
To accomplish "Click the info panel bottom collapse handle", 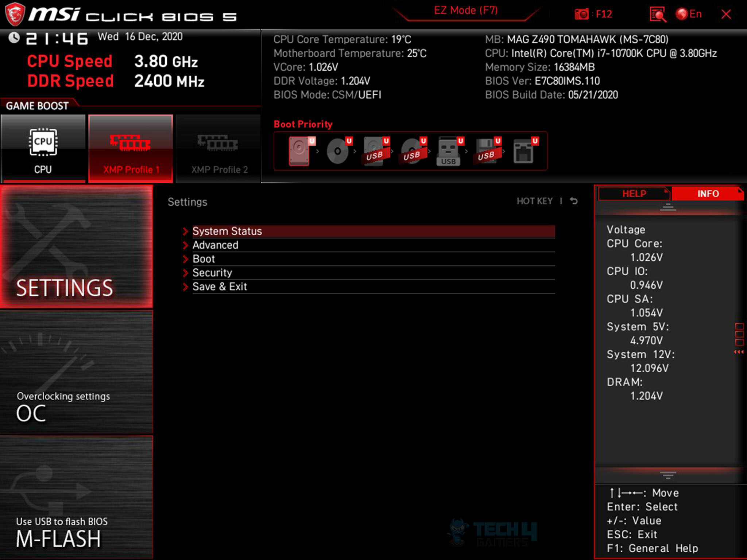I will tap(668, 475).
